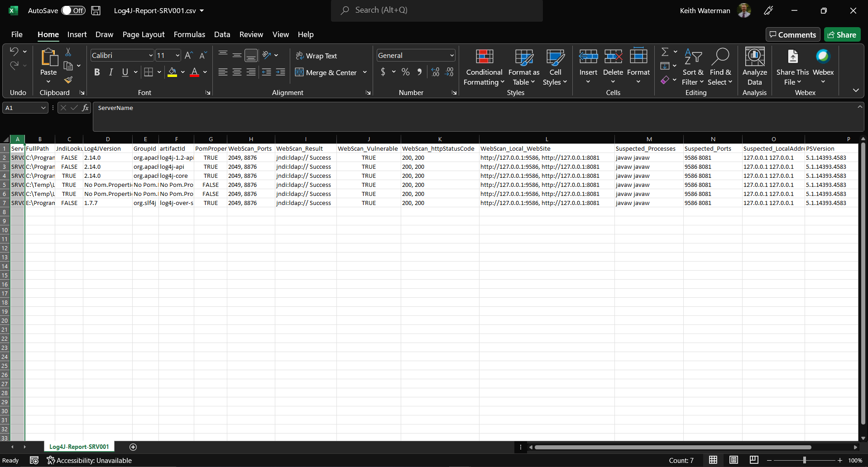Open the pen/ink mode icon in title bar
This screenshot has height=467, width=868.
[768, 10]
